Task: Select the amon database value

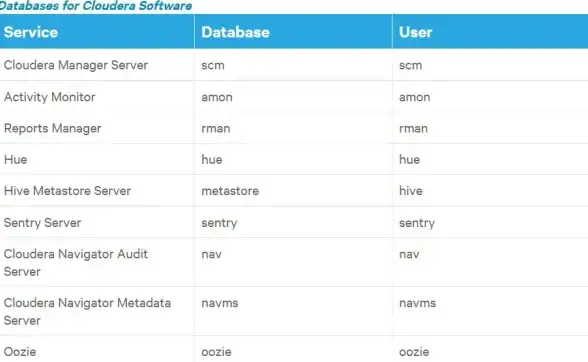Action: (x=217, y=98)
